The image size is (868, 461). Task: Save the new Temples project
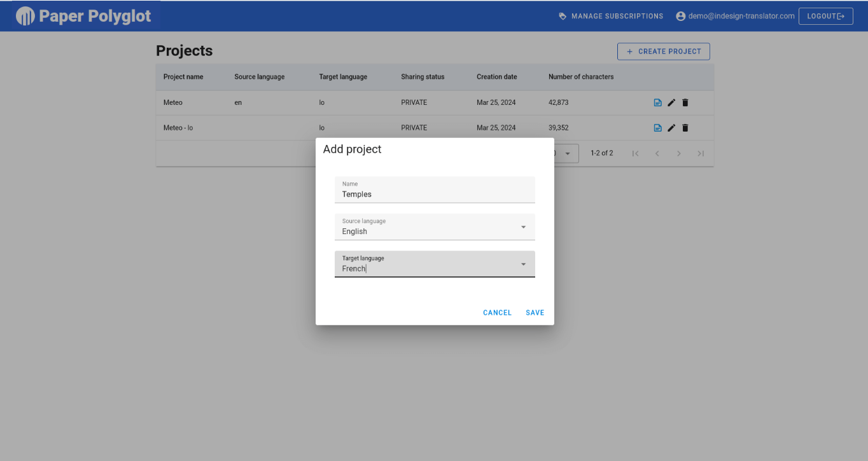click(x=535, y=312)
